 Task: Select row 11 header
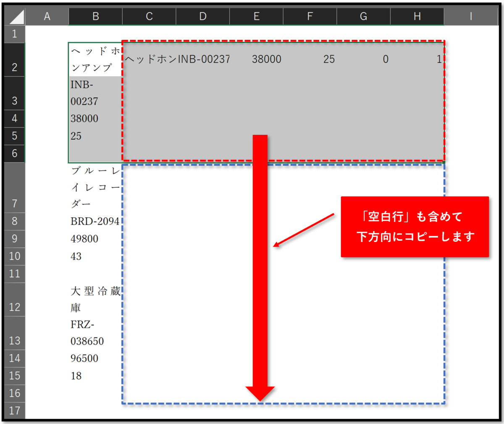point(14,274)
